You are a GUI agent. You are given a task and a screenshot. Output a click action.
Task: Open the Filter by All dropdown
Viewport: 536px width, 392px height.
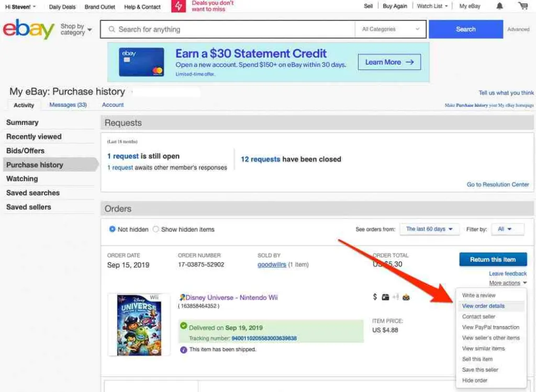tap(507, 229)
